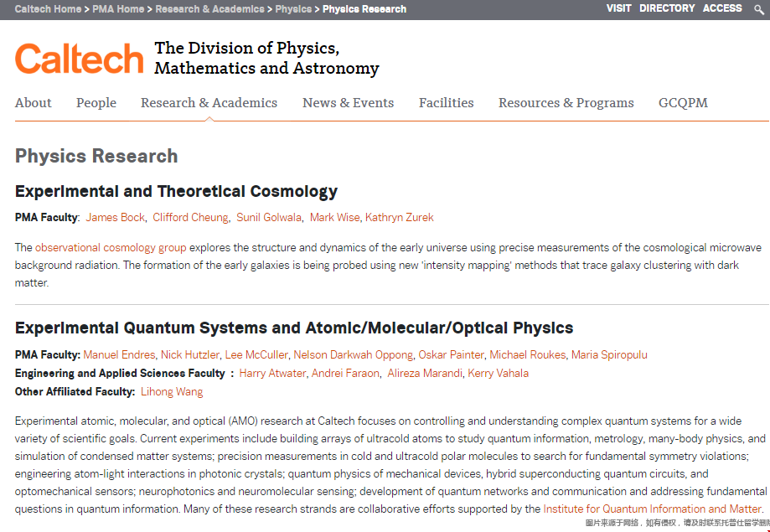The image size is (770, 532).
Task: Follow Institute for Quantum Information and Matter link
Action: pyautogui.click(x=652, y=509)
